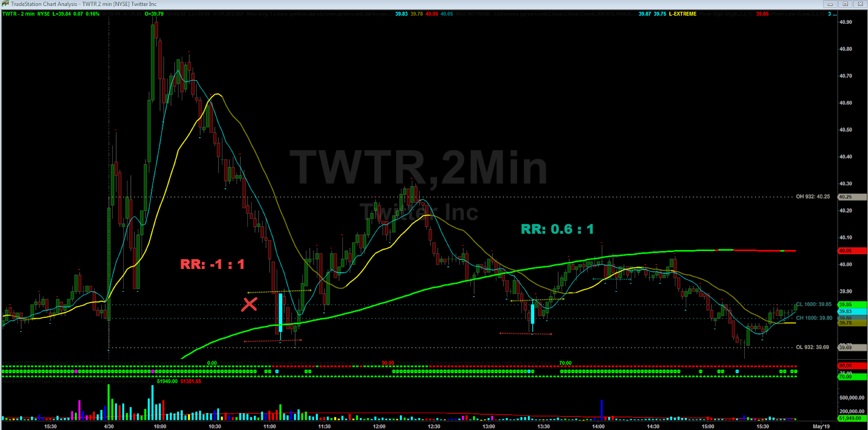This screenshot has width=868, height=430.
Task: Click the 200,000.00 volume axis label
Action: [x=852, y=412]
